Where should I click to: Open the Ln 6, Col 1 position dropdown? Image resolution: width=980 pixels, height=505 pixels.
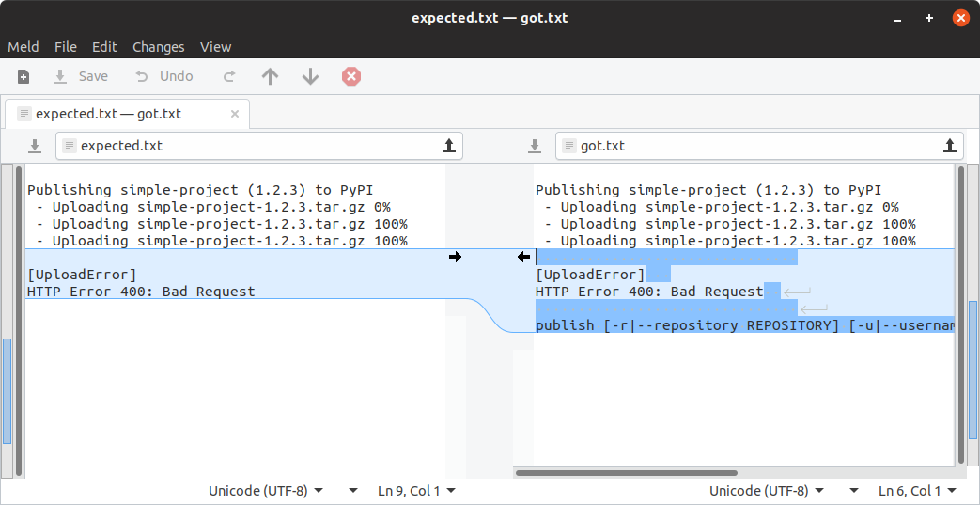tap(917, 491)
